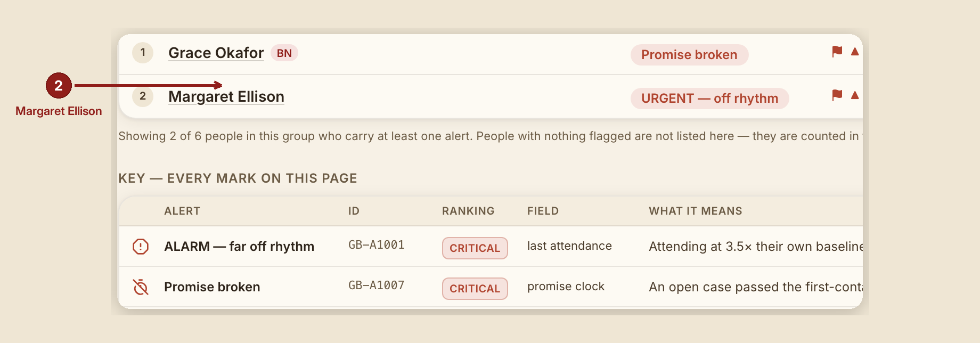The width and height of the screenshot is (980, 343).
Task: Click the warning triangle in Grace Okafor's row
Action: coord(855,52)
